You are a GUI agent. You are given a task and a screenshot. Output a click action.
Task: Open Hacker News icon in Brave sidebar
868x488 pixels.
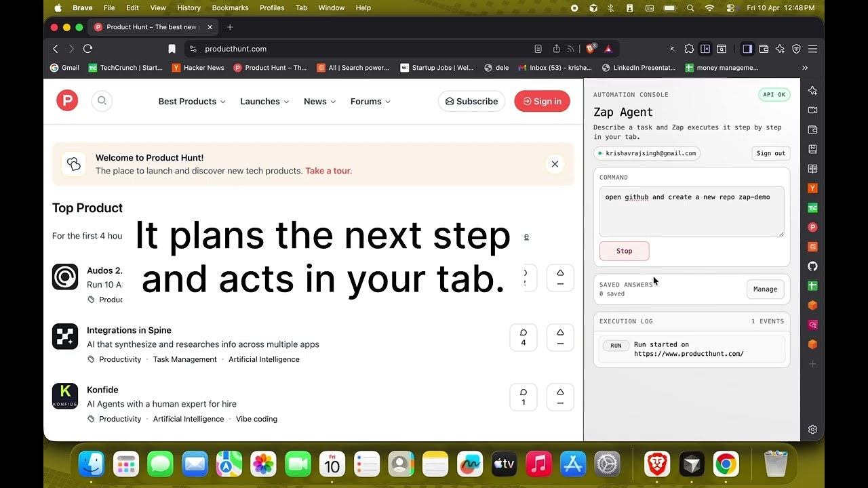(x=812, y=188)
